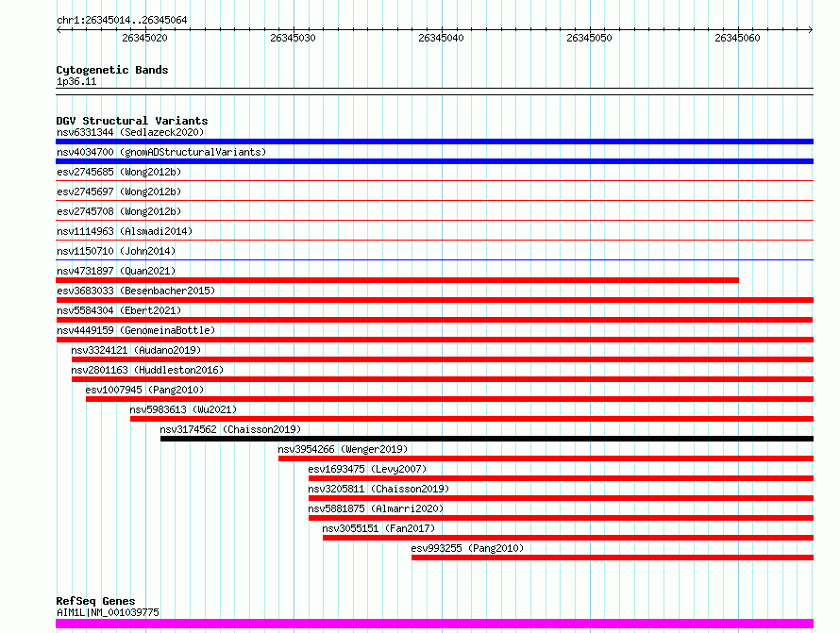Click the red nsv4731897 bar ending at 26345060
Viewport: 840px width, 633px height.
point(397,280)
